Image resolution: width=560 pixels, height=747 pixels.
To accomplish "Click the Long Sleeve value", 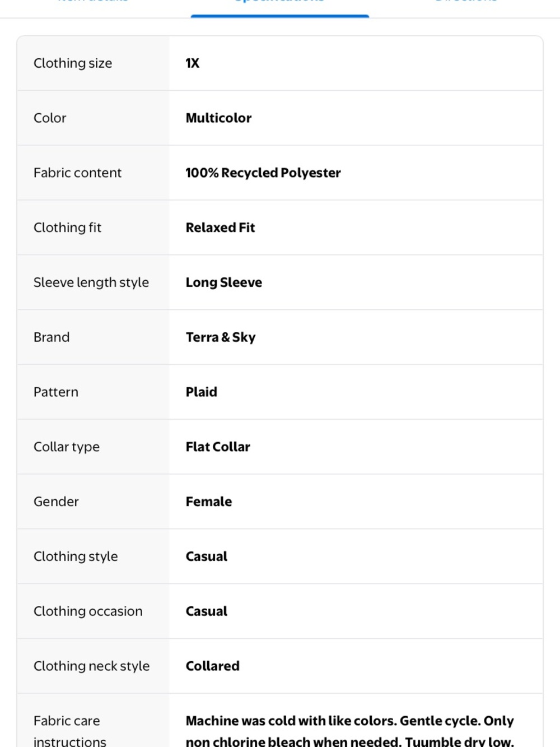I will 224,282.
